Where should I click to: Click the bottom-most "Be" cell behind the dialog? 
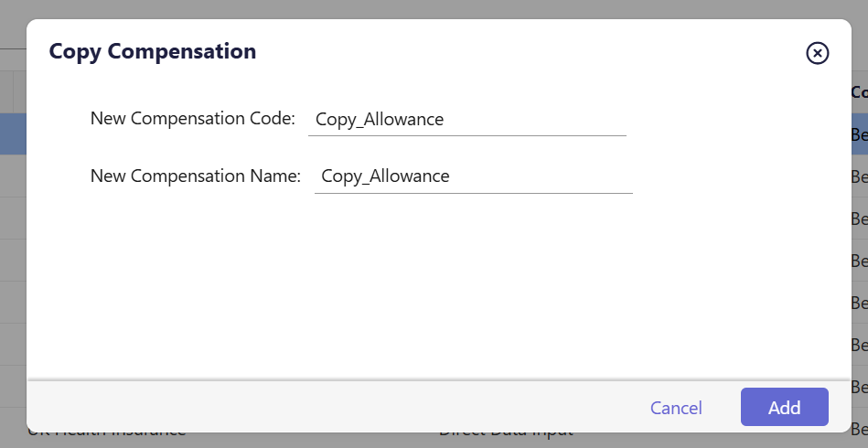tap(859, 428)
